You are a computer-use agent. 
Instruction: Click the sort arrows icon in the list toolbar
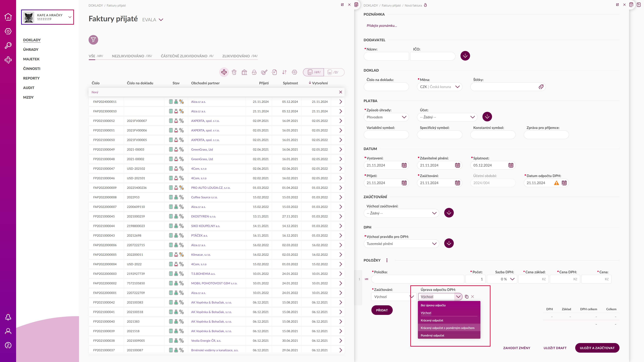point(284,72)
